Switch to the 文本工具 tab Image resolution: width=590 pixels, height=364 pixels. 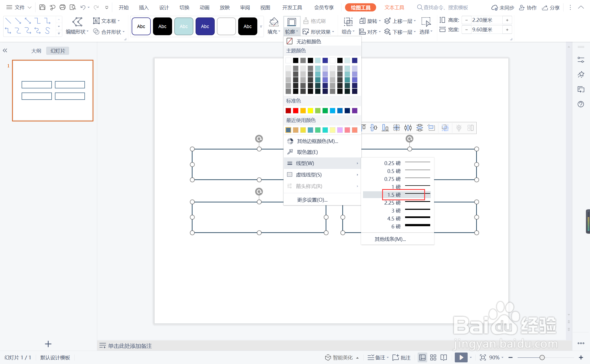(394, 8)
